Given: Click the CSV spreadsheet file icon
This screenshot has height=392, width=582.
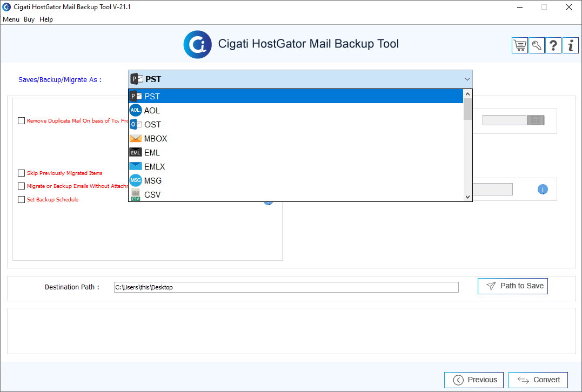Looking at the screenshot, I should tap(136, 195).
